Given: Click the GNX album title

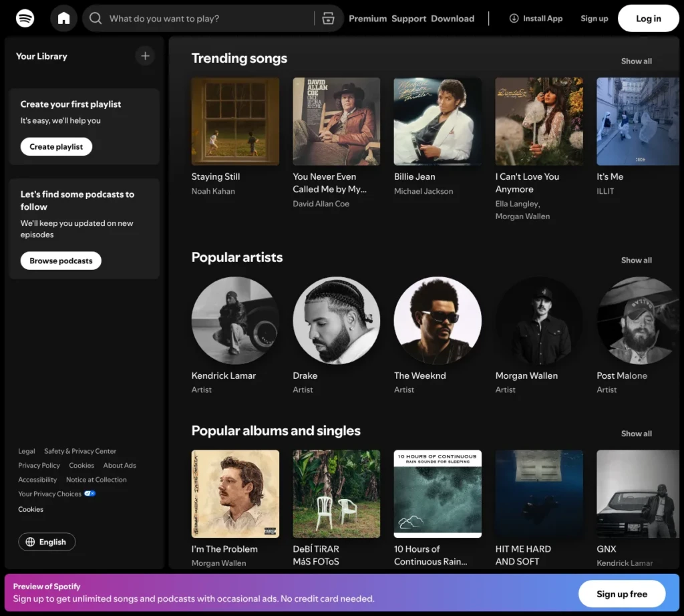Looking at the screenshot, I should 606,549.
